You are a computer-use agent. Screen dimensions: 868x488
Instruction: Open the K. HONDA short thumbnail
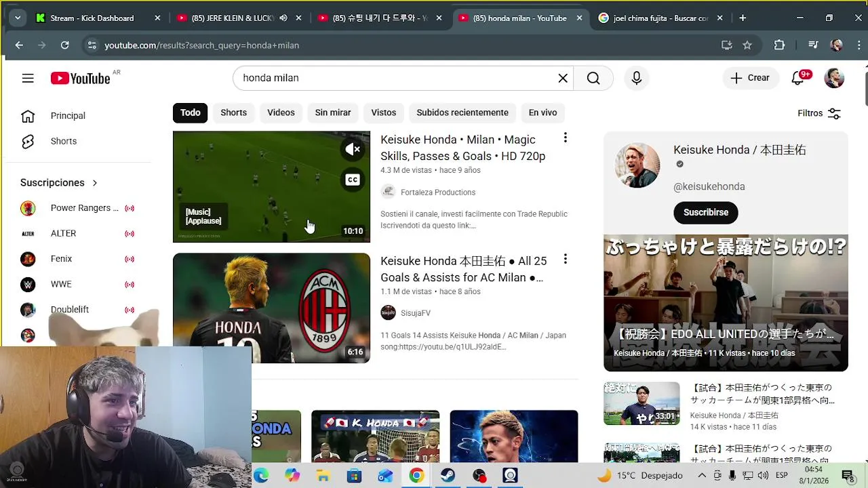pos(375,436)
